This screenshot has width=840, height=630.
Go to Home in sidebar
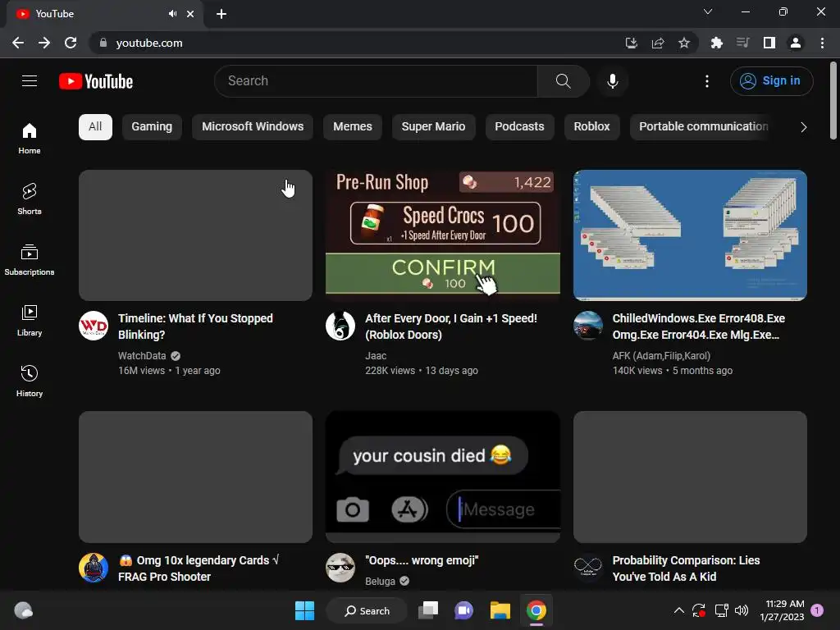30,138
